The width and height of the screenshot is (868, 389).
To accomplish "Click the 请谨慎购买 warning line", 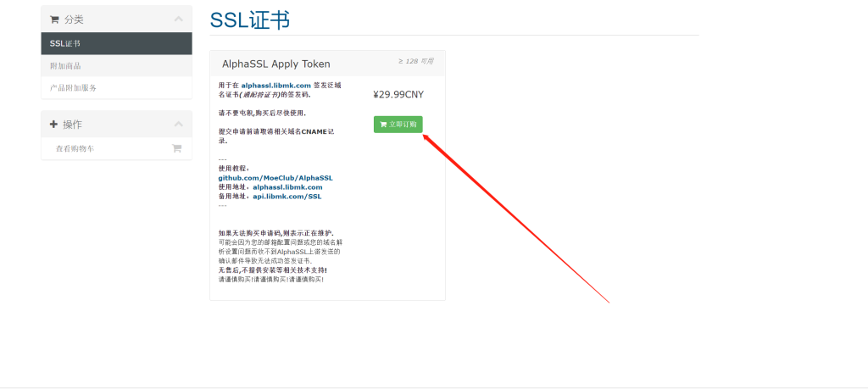I will coord(271,280).
